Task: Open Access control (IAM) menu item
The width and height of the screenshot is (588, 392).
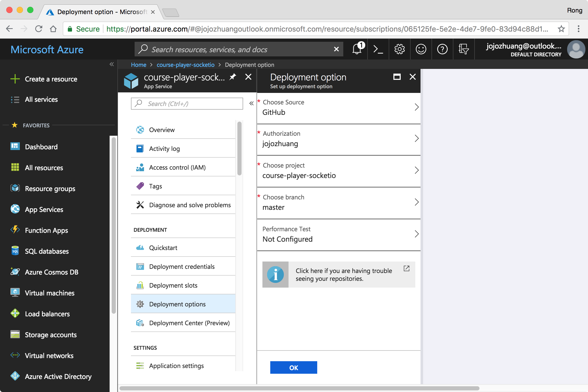Action: 183,167
